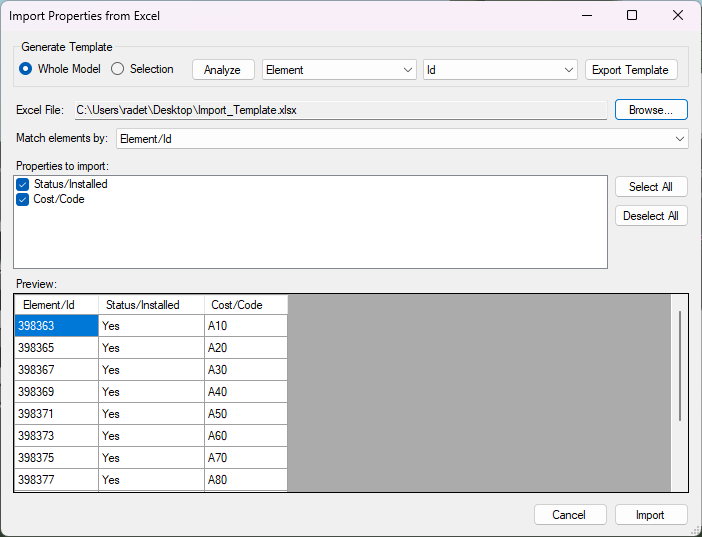The width and height of the screenshot is (702, 537).
Task: Select the Whole Model radio button
Action: tap(26, 69)
